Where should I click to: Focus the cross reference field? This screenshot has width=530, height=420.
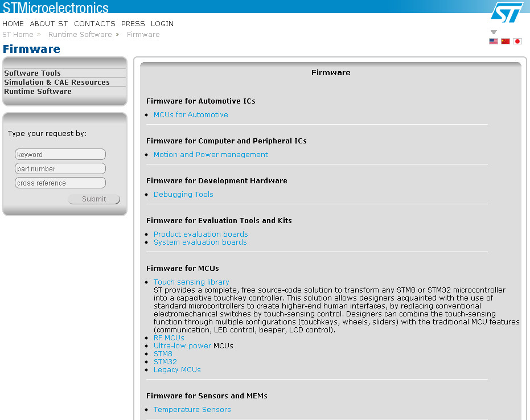click(x=60, y=183)
